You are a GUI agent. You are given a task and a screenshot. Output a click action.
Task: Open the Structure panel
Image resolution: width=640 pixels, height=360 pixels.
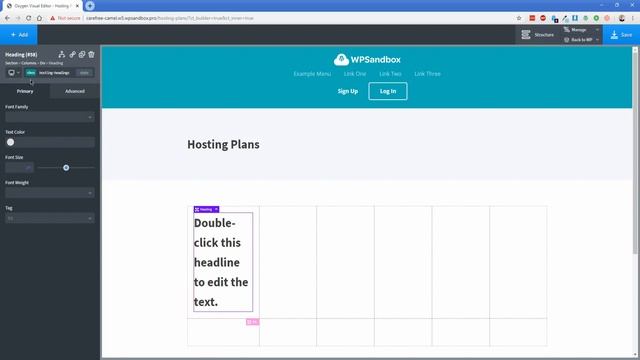point(538,35)
